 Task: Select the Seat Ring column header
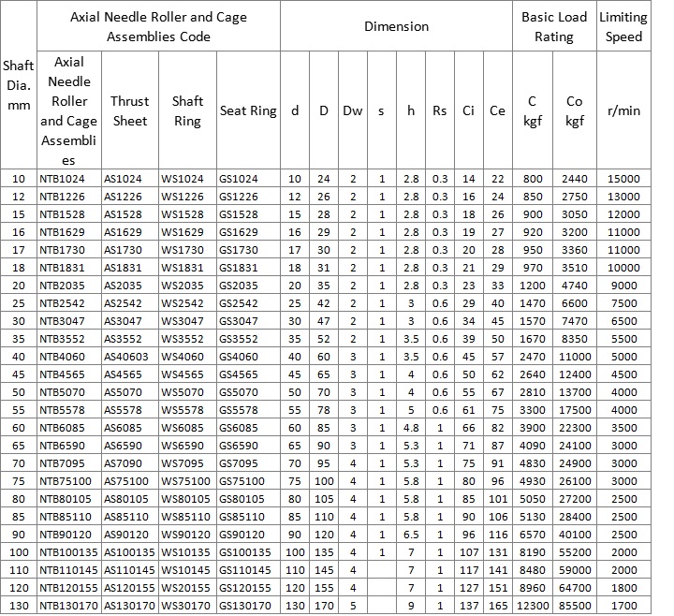pyautogui.click(x=248, y=110)
